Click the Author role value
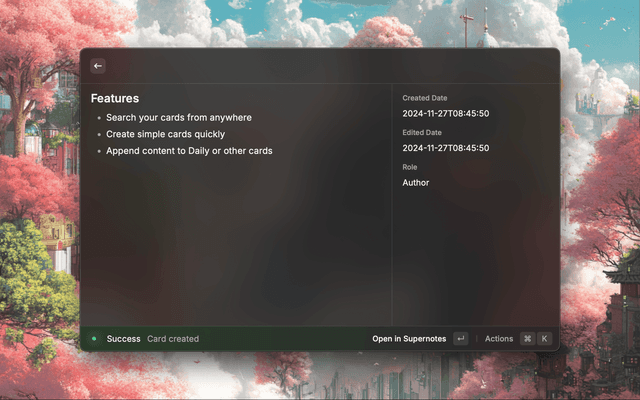 point(416,183)
